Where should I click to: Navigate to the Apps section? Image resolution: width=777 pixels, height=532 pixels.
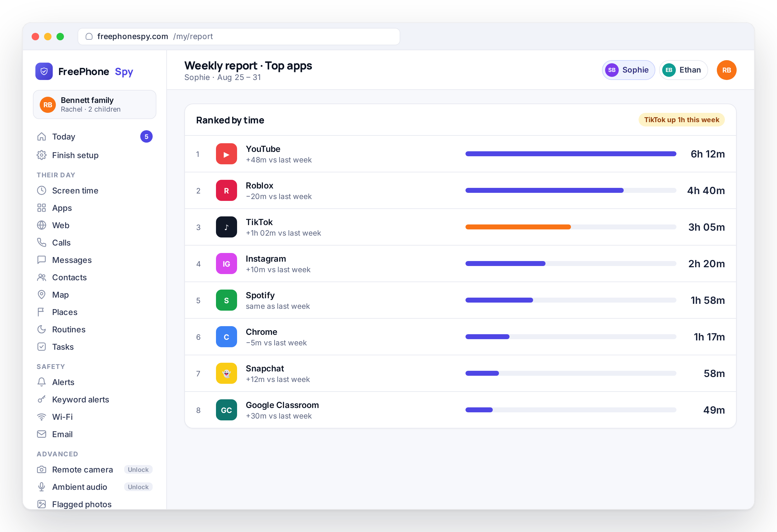(95, 208)
